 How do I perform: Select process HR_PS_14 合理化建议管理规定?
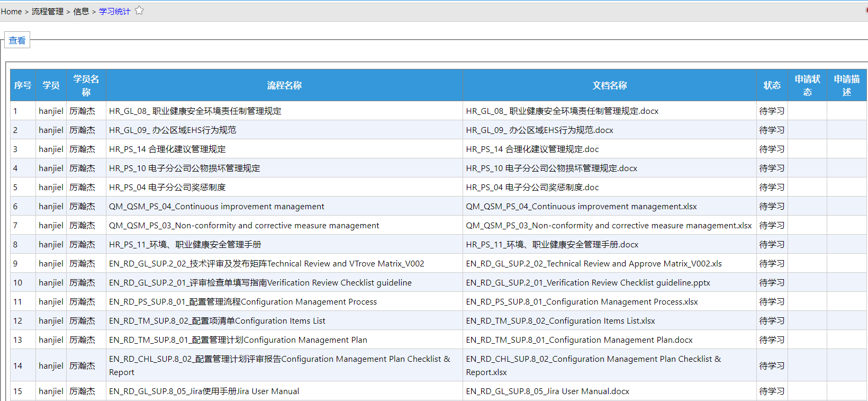pyautogui.click(x=167, y=149)
